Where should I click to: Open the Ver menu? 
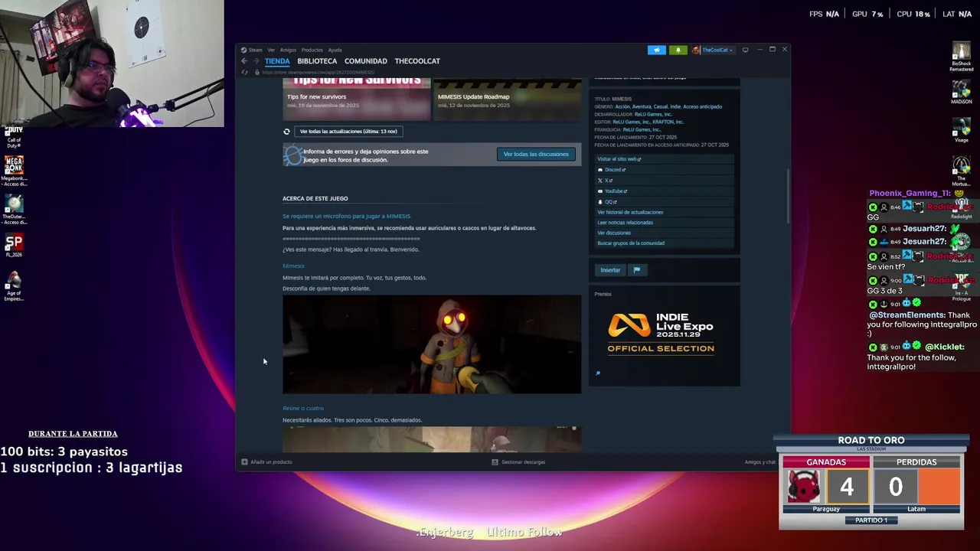click(271, 50)
